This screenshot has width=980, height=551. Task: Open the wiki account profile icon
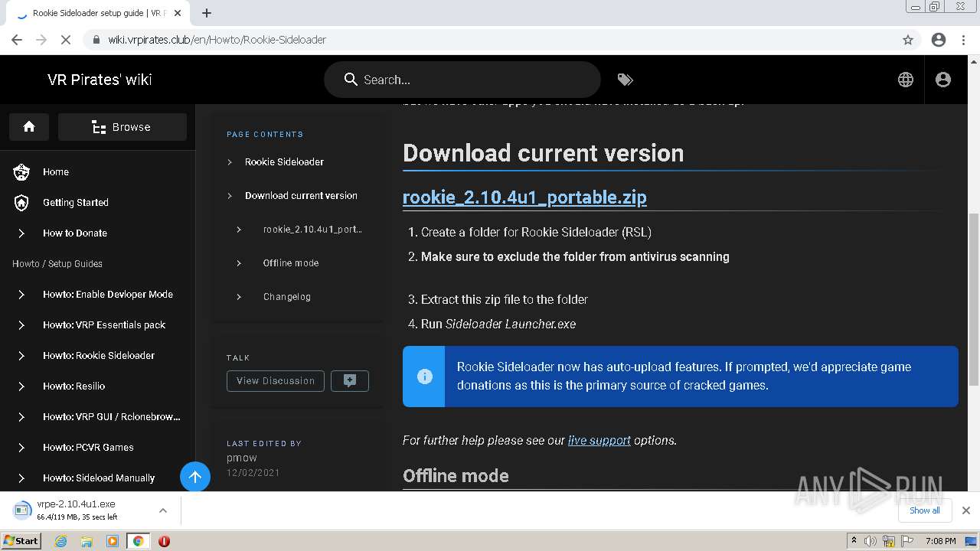tap(943, 80)
